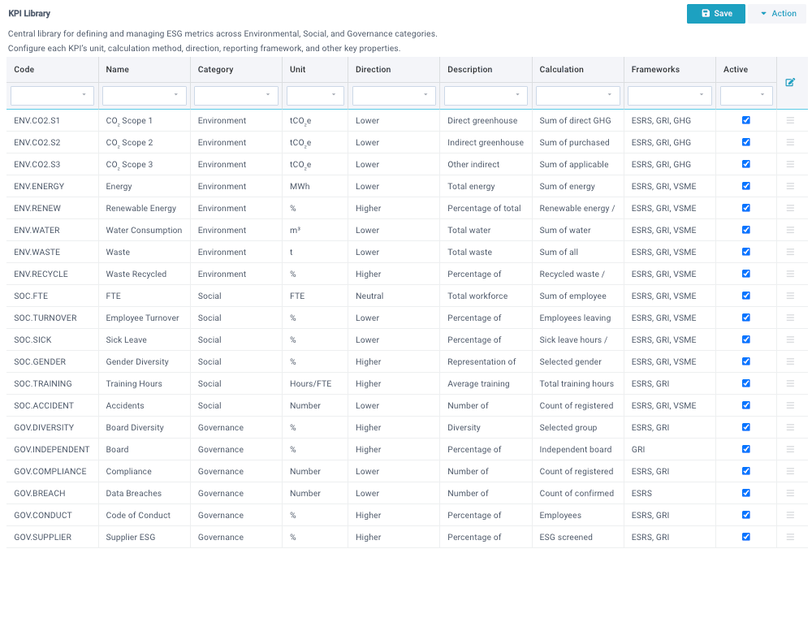Select the GOV.CONDUCT code cell

[x=52, y=515]
